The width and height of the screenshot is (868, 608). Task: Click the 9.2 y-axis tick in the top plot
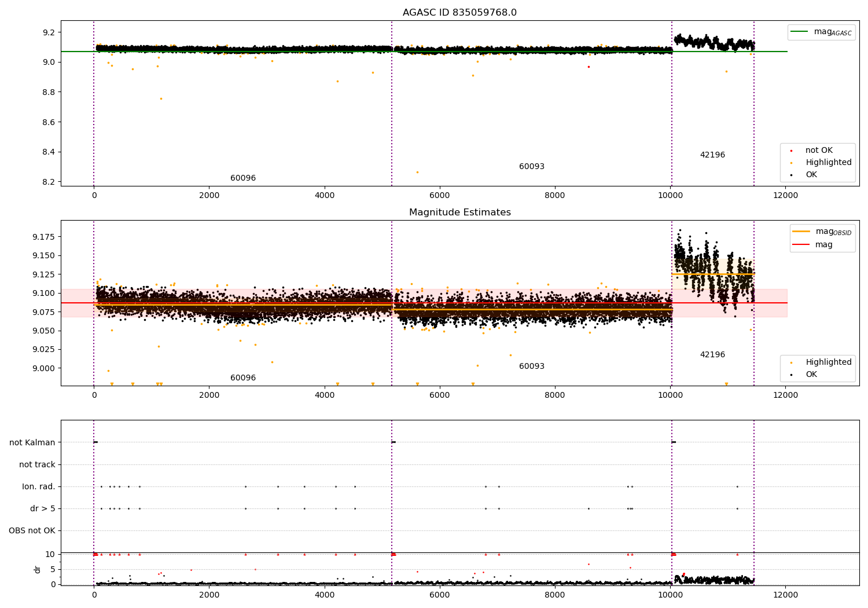coord(49,32)
